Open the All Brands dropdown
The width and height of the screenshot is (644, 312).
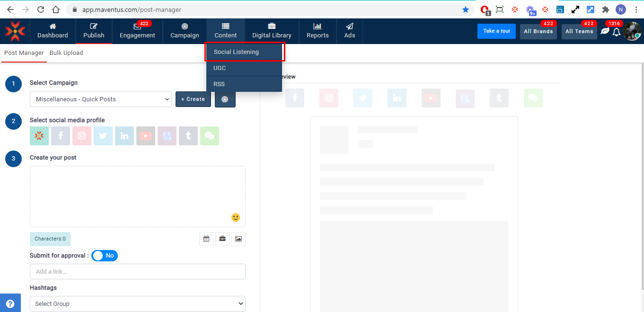pos(538,32)
